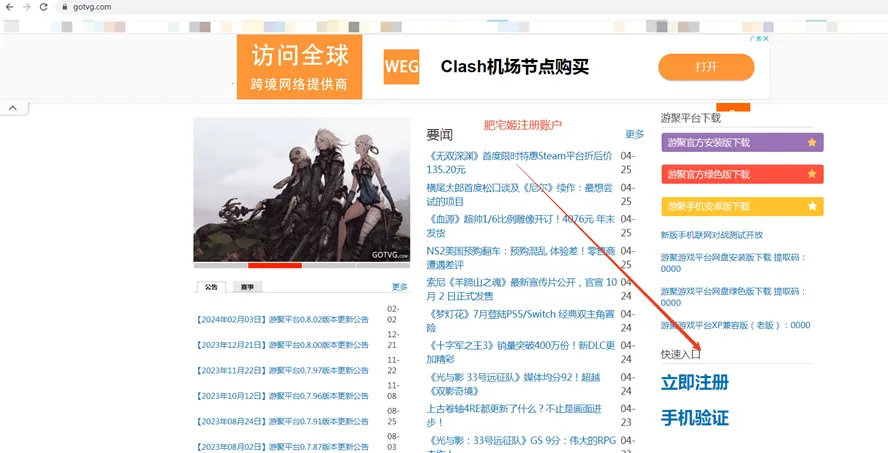Open the 梦灯花 PS5/Switch news
Screen dimensions: 888x453
click(x=520, y=320)
